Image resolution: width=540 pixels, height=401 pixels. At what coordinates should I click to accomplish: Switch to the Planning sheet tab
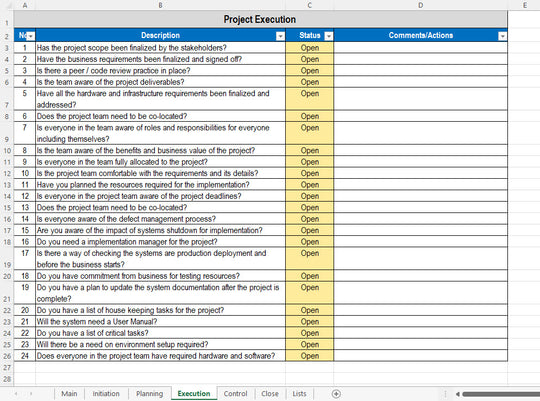(149, 393)
